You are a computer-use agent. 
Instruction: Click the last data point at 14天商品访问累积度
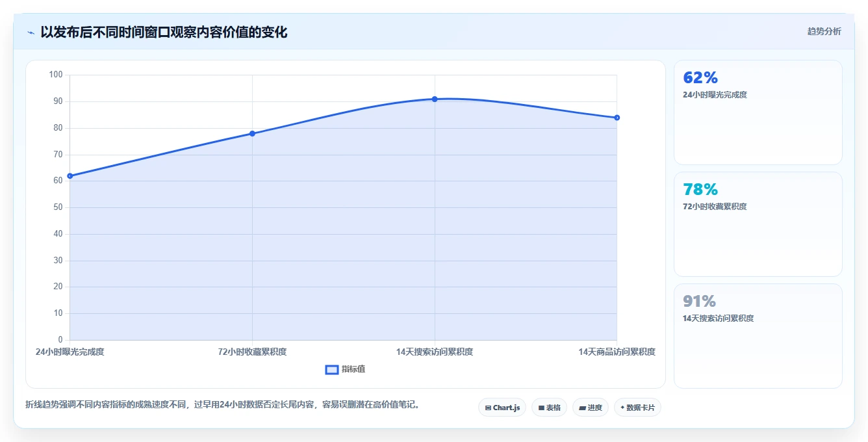click(617, 118)
